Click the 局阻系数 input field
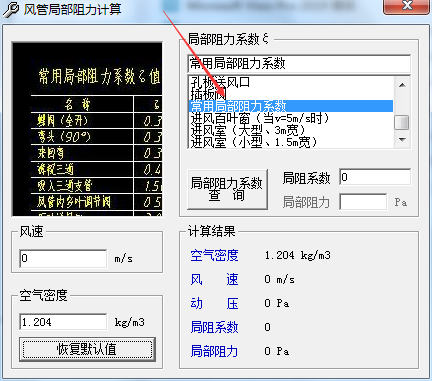Image resolution: width=432 pixels, height=381 pixels. click(x=375, y=177)
